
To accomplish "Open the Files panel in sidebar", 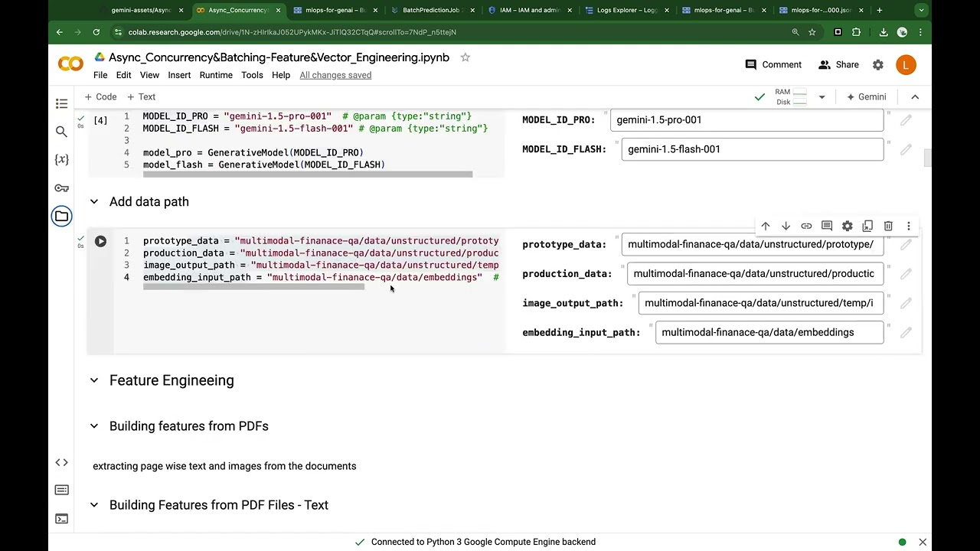I will point(61,217).
